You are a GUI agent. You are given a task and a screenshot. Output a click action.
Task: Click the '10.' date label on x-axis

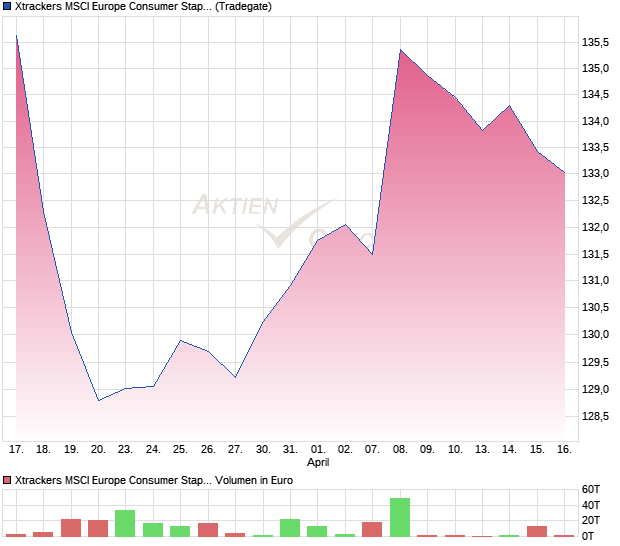click(455, 450)
